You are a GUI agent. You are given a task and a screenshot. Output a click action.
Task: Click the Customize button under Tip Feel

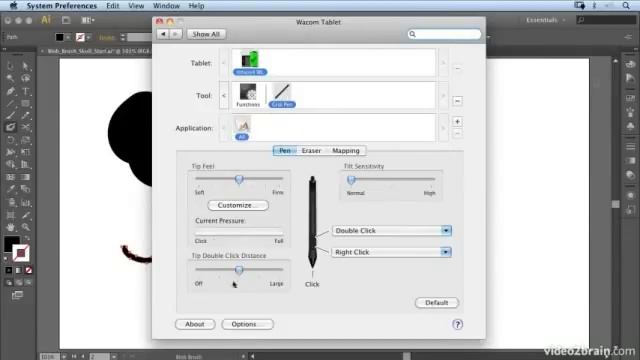pos(238,205)
